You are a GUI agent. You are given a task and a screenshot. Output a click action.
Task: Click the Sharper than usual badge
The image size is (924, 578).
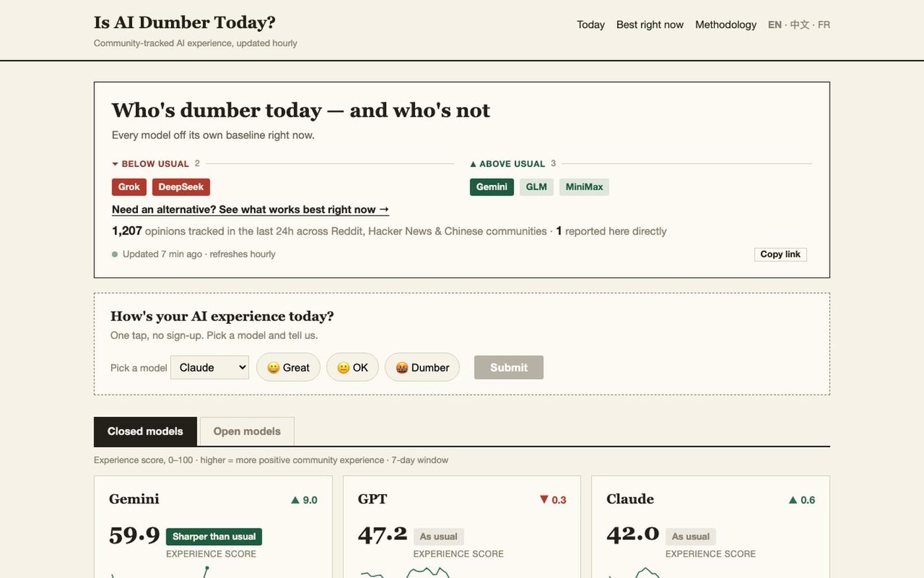click(x=214, y=536)
